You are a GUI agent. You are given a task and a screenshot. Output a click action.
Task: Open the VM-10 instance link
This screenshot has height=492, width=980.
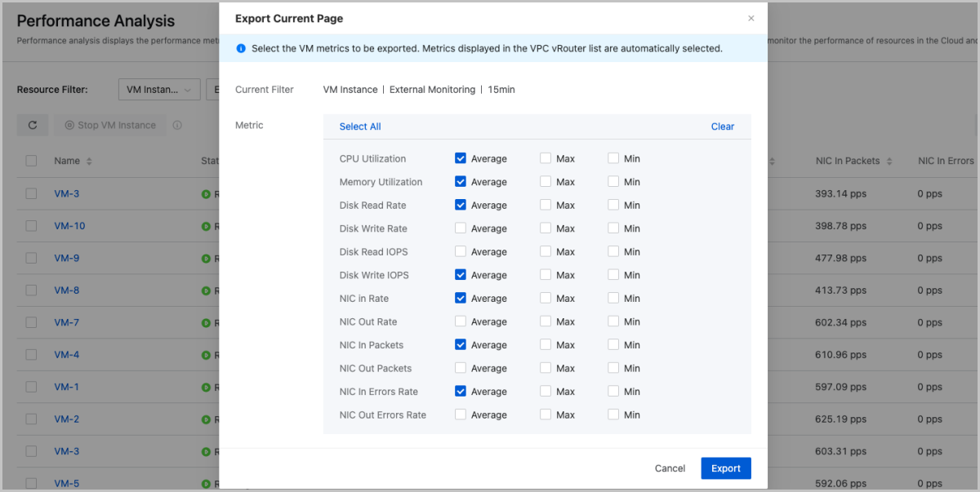pos(69,226)
